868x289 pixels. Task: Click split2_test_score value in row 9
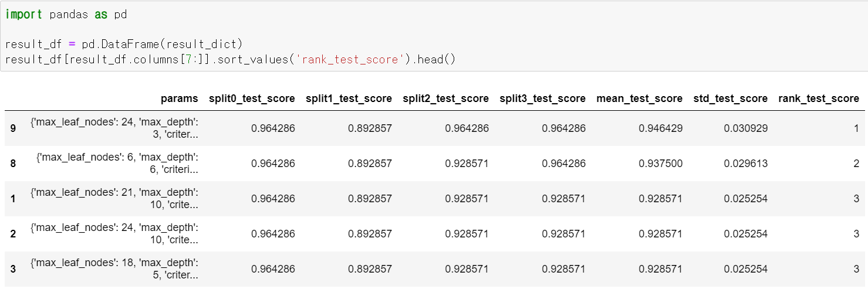[467, 128]
